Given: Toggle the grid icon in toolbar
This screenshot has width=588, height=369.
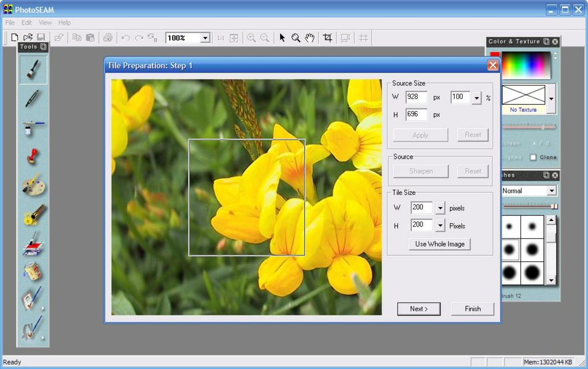Looking at the screenshot, I should [364, 38].
